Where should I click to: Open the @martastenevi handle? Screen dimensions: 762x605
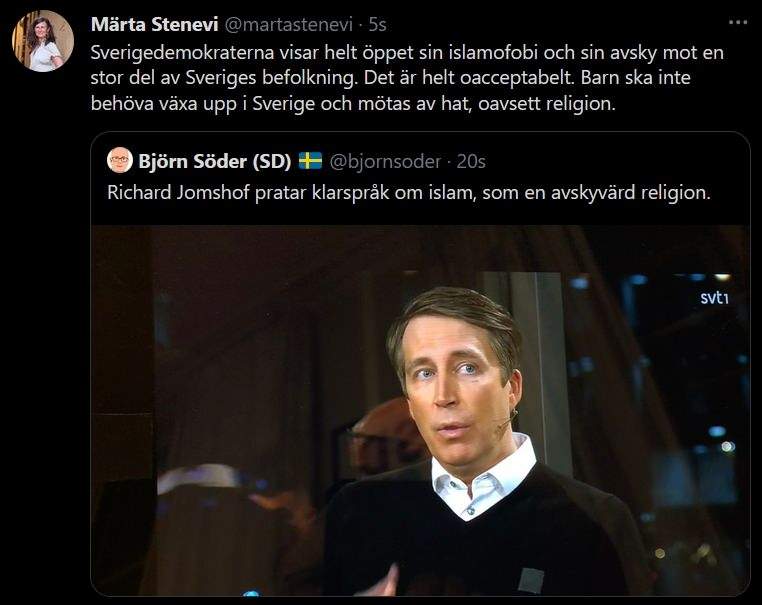pyautogui.click(x=289, y=24)
